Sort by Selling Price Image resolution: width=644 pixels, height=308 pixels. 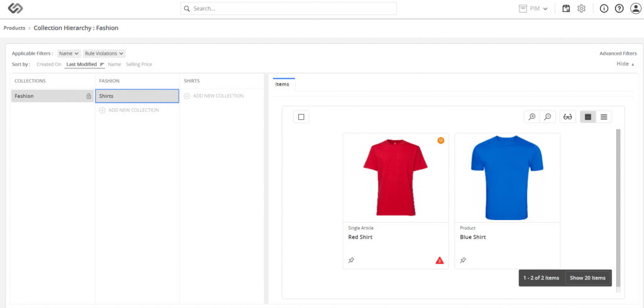point(139,64)
